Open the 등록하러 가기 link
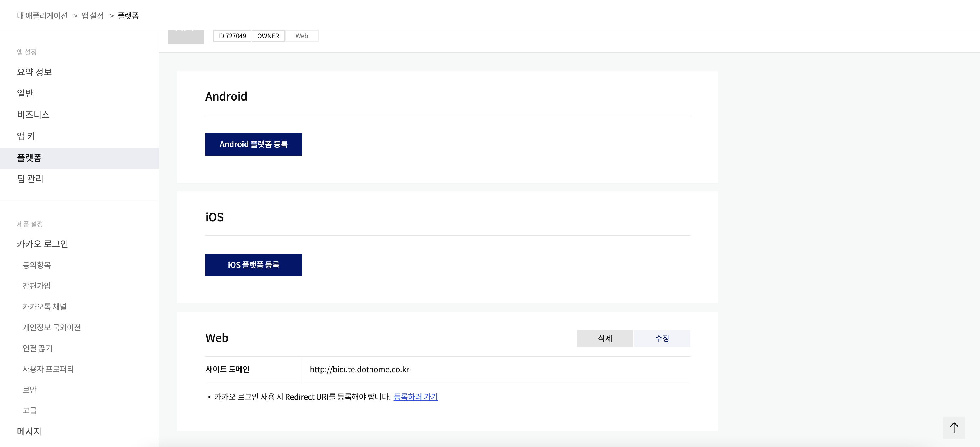The height and width of the screenshot is (447, 980). 415,397
